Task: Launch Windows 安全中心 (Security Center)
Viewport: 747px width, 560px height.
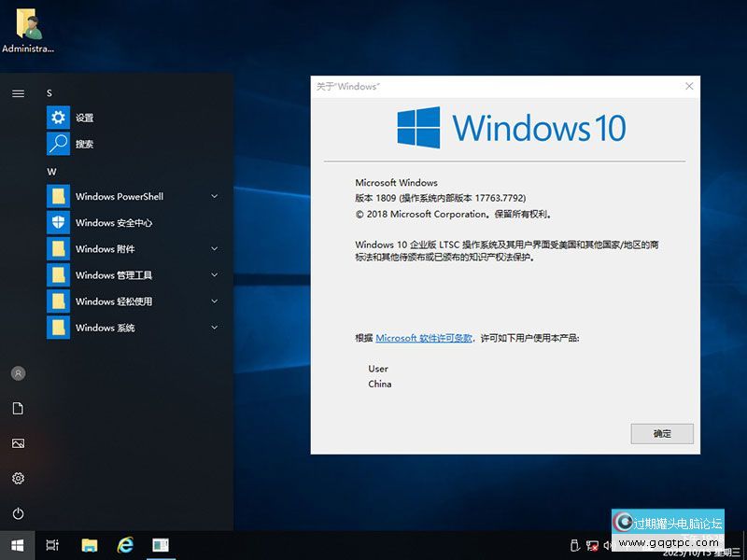Action: click(x=113, y=223)
